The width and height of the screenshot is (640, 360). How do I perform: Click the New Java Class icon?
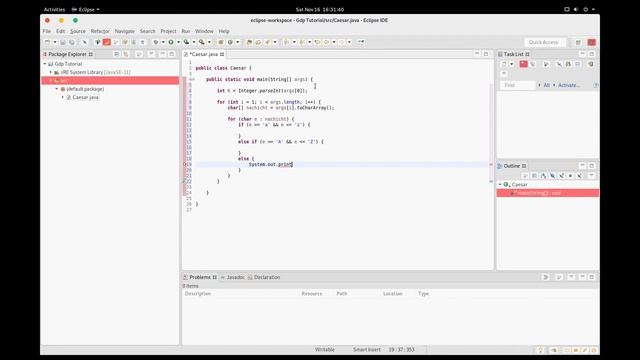230,42
